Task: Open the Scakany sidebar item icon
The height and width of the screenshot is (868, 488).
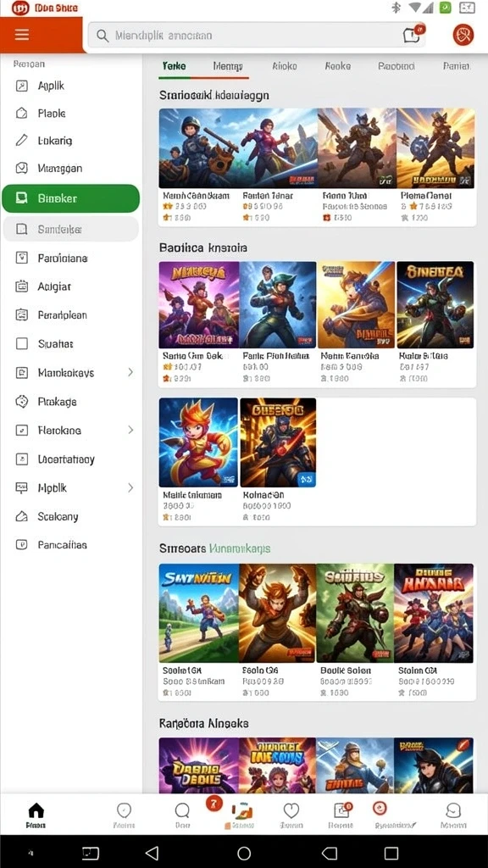Action: tap(21, 516)
